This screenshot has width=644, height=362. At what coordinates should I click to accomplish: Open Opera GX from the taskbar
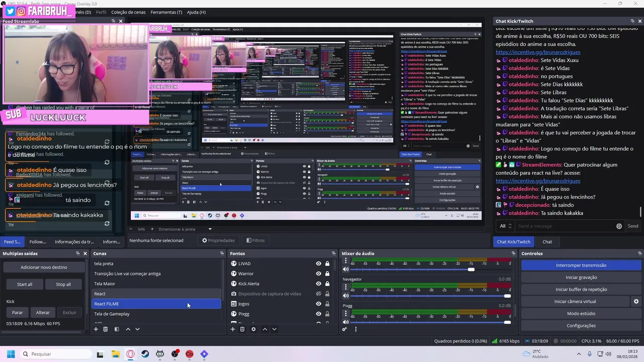pyautogui.click(x=130, y=354)
